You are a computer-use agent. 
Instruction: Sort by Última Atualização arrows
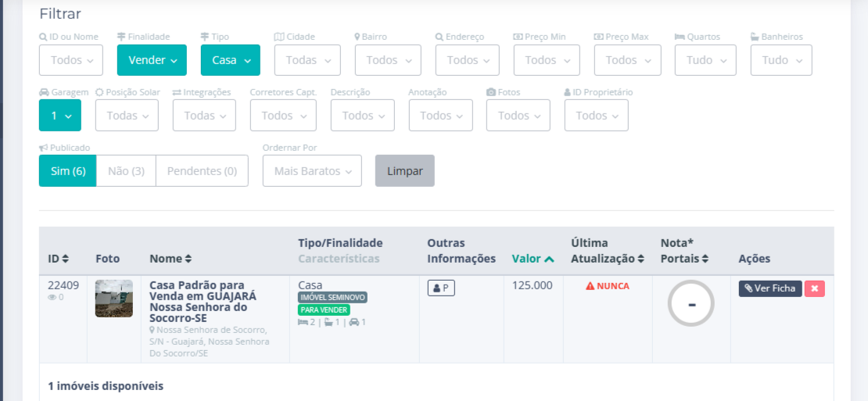point(641,259)
